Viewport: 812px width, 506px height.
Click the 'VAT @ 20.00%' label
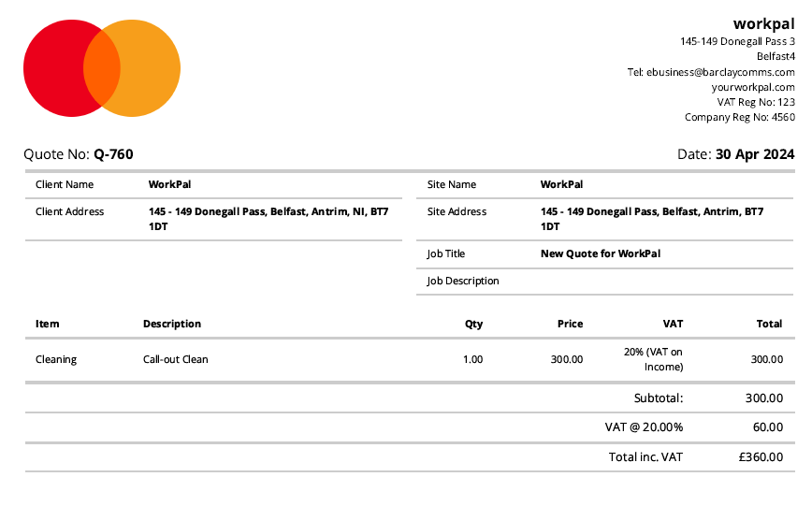pyautogui.click(x=644, y=427)
